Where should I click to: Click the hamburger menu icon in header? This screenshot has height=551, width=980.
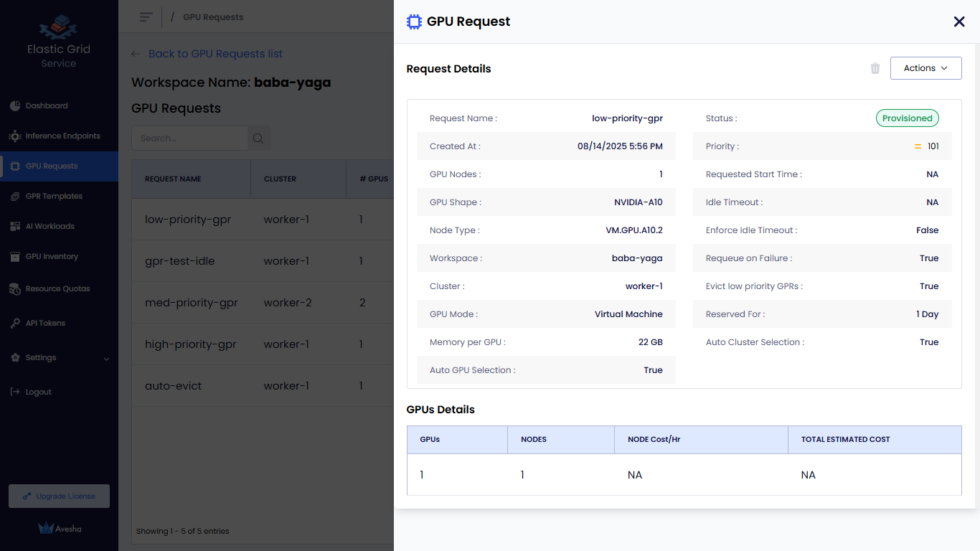146,17
